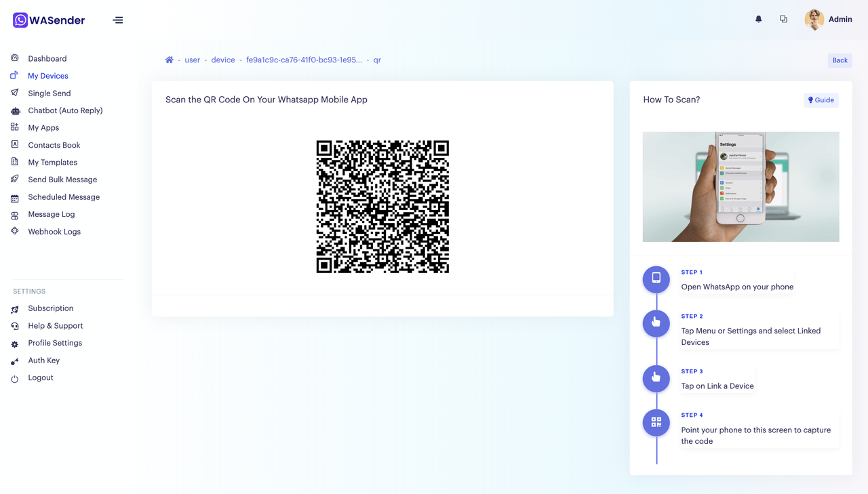Click the WASender logo icon
This screenshot has height=494, width=868.
(x=20, y=20)
